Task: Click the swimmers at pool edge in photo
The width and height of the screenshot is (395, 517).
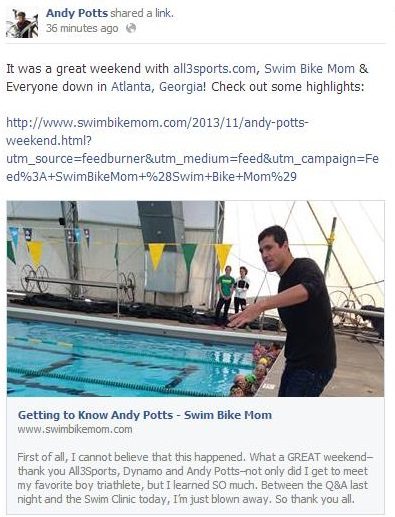Action: coord(257,369)
